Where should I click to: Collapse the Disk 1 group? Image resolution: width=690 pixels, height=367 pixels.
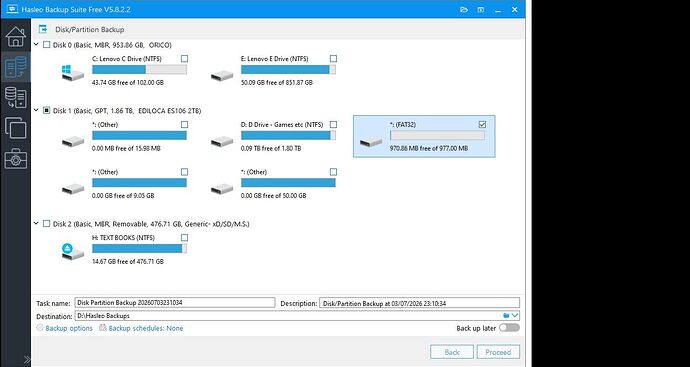pyautogui.click(x=37, y=111)
